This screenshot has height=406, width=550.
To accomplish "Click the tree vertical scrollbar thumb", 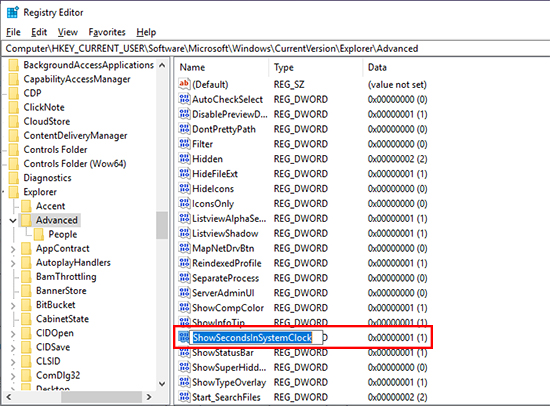I will tap(162, 225).
